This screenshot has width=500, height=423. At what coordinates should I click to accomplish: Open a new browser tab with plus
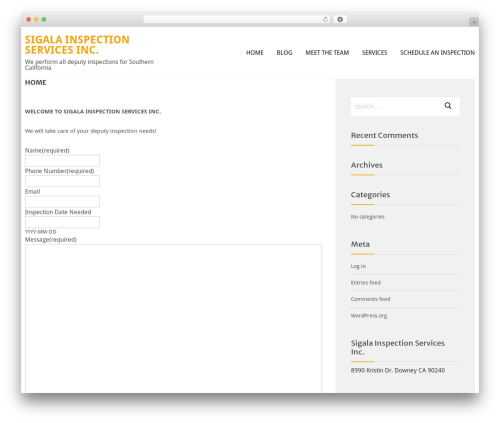coord(474,22)
